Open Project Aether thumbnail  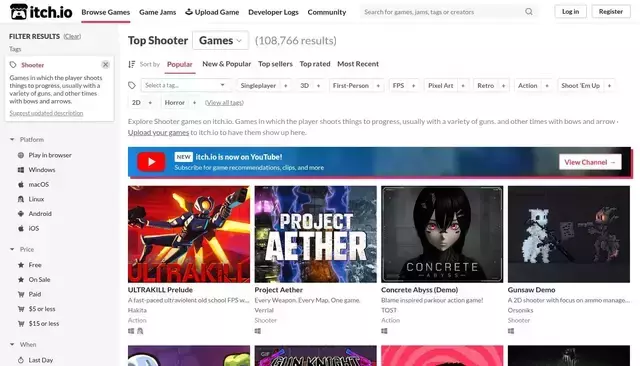pyautogui.click(x=316, y=234)
